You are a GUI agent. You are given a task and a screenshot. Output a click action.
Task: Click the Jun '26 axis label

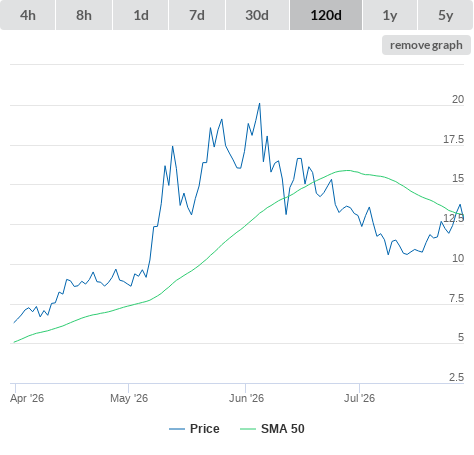[x=246, y=398]
